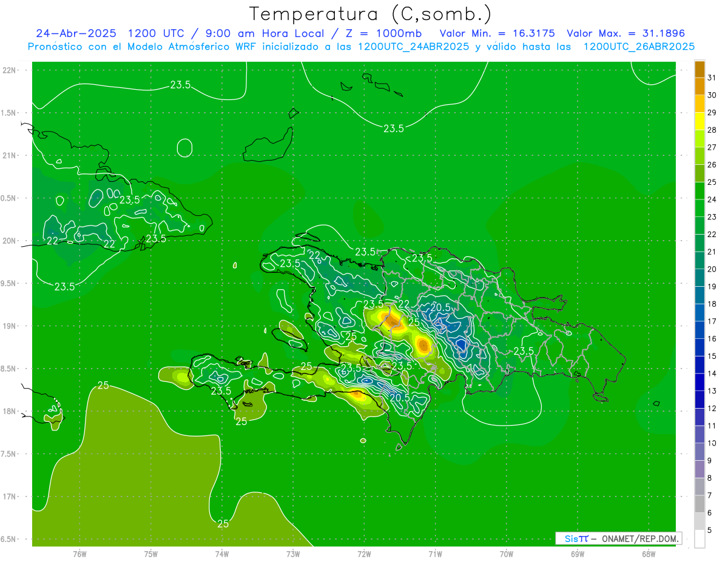This screenshot has height=562, width=728.
Task: Click the '19N' latitude axis label
Action: click(10, 326)
